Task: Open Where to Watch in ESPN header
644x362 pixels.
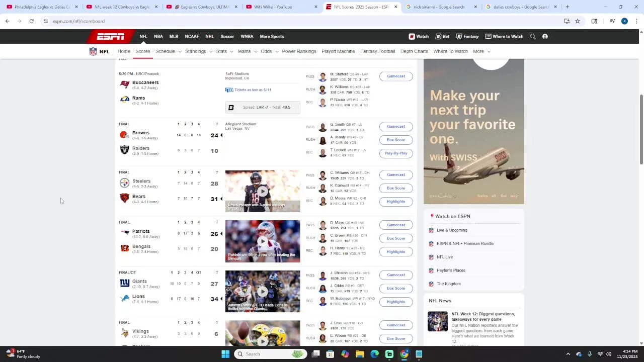Action: [504, 37]
